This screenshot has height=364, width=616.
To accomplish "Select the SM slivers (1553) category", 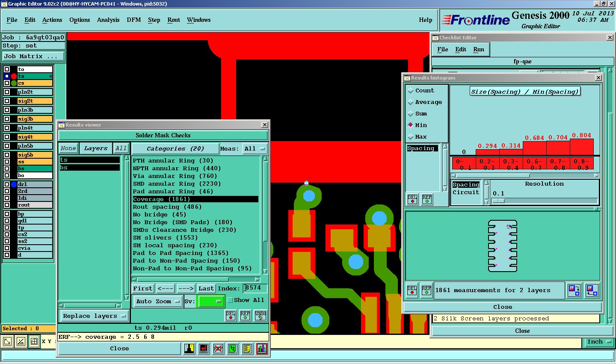I will pos(195,238).
